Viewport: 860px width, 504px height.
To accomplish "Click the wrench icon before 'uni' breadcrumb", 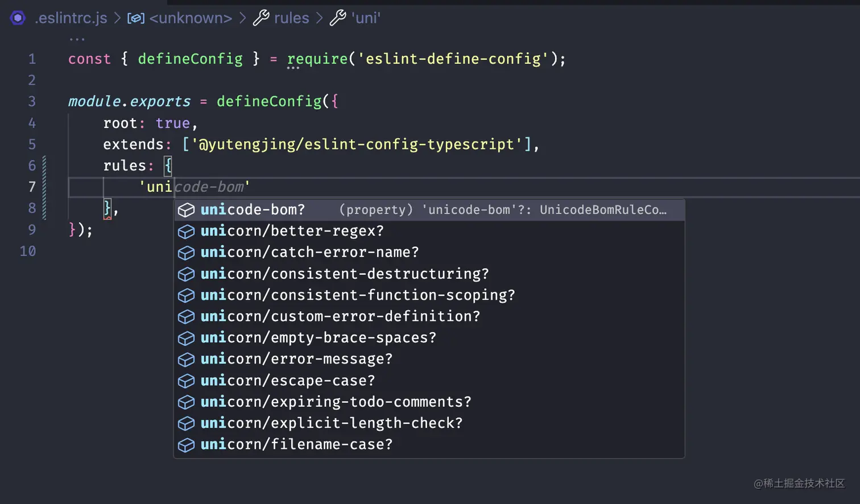I will (338, 18).
